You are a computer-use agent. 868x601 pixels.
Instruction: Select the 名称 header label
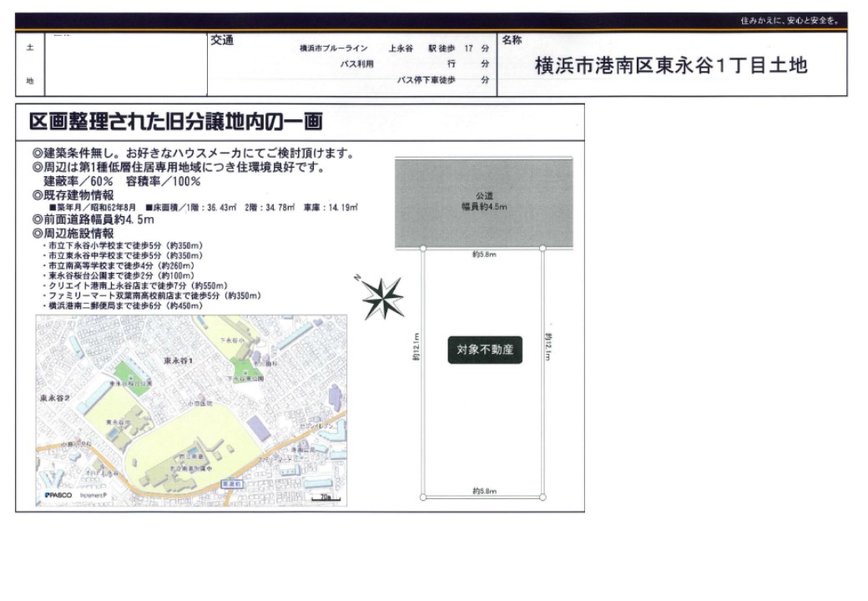pos(512,40)
